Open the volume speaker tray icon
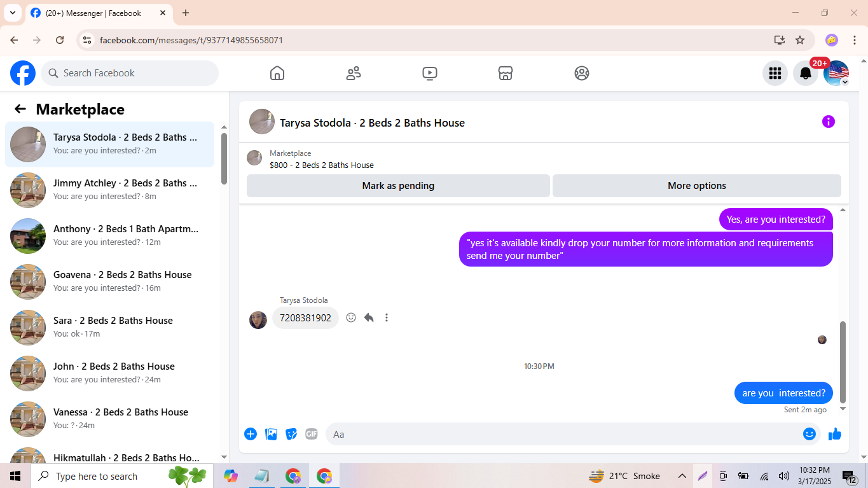The image size is (868, 488). click(x=784, y=476)
